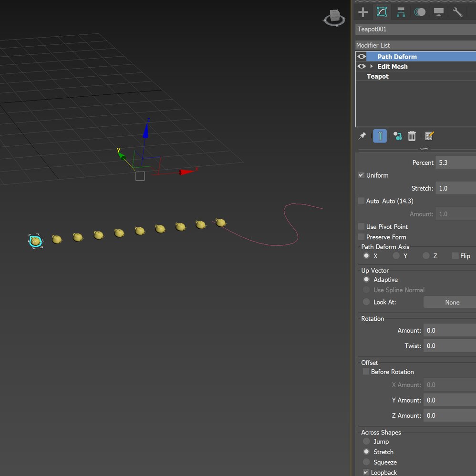This screenshot has height=476, width=476.
Task: Open the Utilities wrench icon
Action: (457, 12)
